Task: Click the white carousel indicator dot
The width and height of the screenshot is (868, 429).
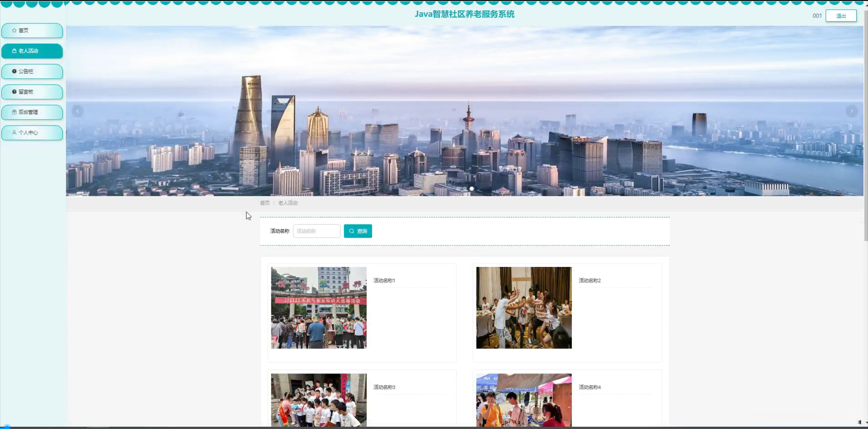Action: 472,189
